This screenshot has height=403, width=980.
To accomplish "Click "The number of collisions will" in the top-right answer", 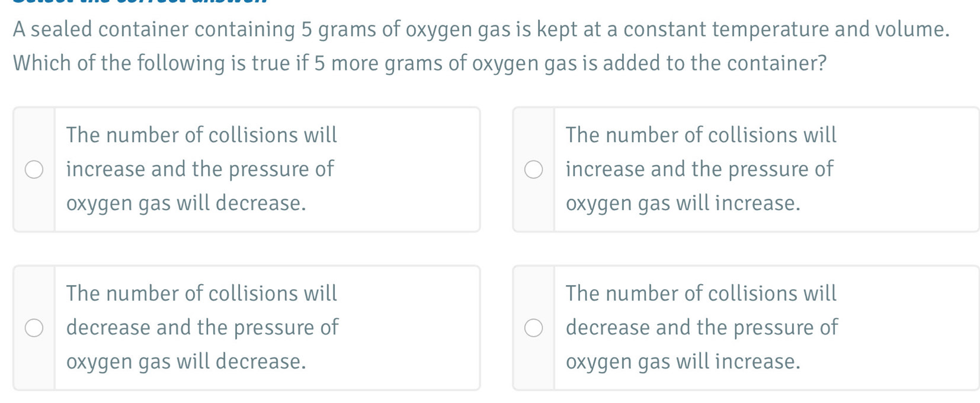I will [701, 135].
